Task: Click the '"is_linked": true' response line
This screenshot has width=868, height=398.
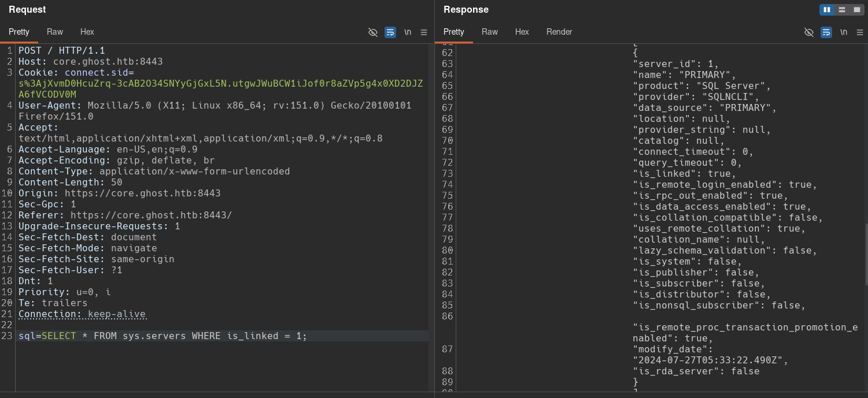Action: (x=685, y=174)
